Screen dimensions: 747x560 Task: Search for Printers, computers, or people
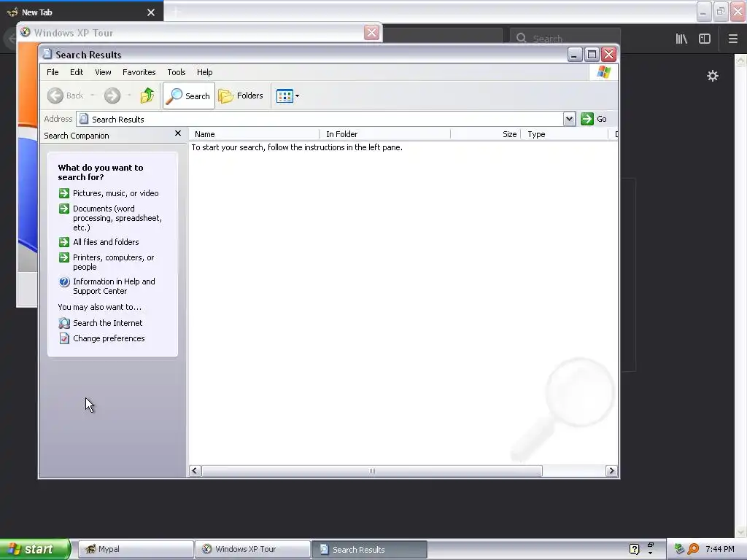click(113, 262)
